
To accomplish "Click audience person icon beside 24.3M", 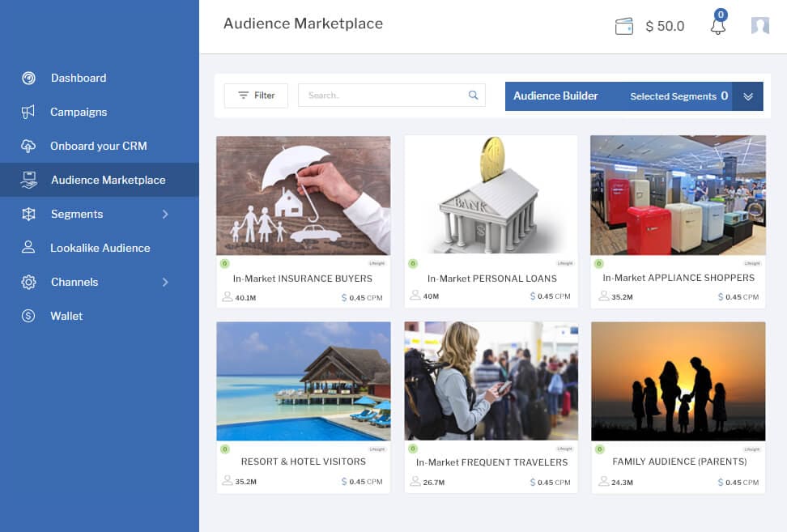I will tap(603, 481).
